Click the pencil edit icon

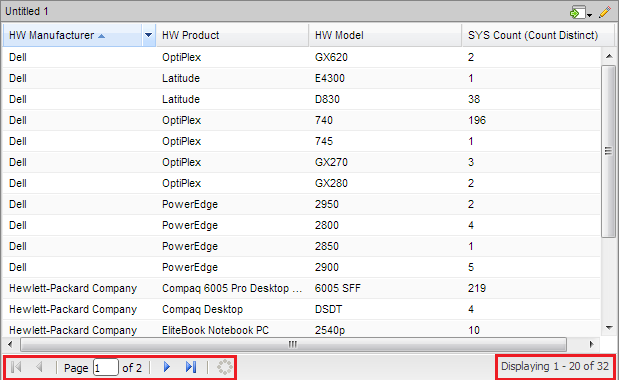point(604,12)
